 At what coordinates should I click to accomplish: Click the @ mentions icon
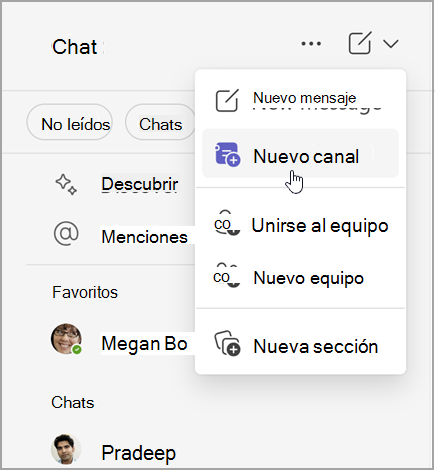coord(66,234)
